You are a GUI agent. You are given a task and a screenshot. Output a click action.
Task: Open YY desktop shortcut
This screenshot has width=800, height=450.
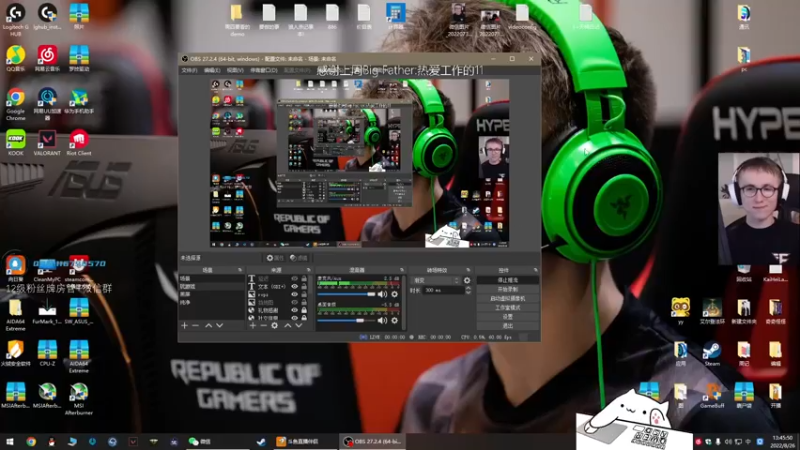(x=681, y=310)
